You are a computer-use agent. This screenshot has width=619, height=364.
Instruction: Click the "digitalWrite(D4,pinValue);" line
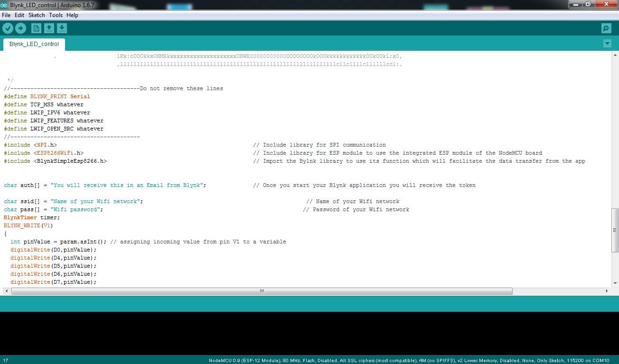click(54, 258)
